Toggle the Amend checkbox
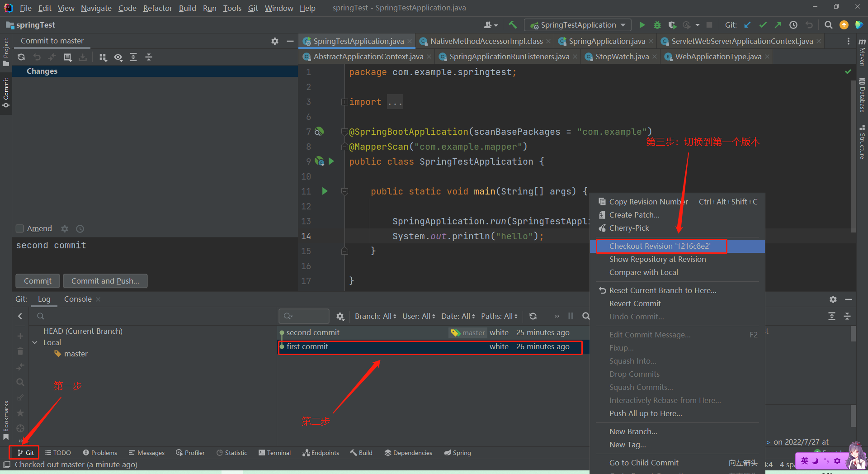This screenshot has width=868, height=474. click(19, 228)
